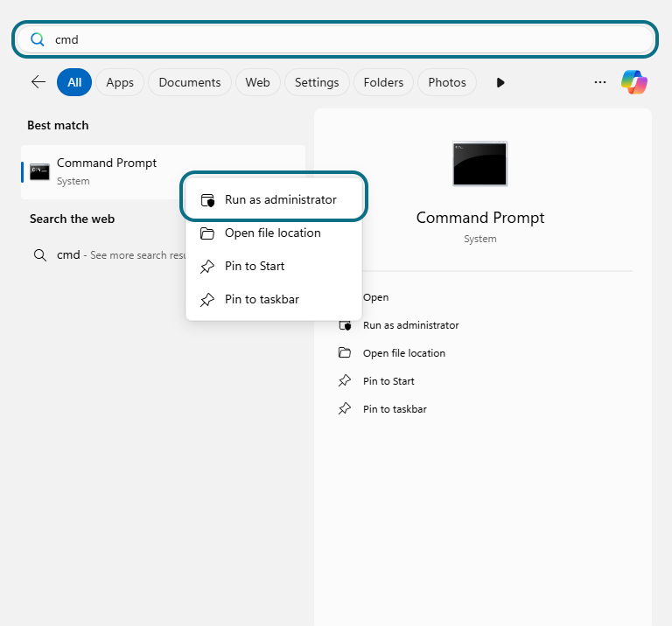
Task: Switch to the Documents filter tab
Action: click(x=190, y=82)
